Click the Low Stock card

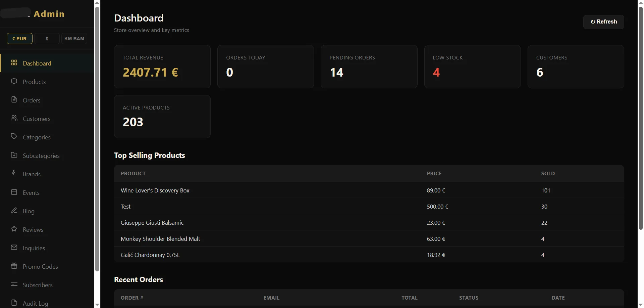(472, 67)
